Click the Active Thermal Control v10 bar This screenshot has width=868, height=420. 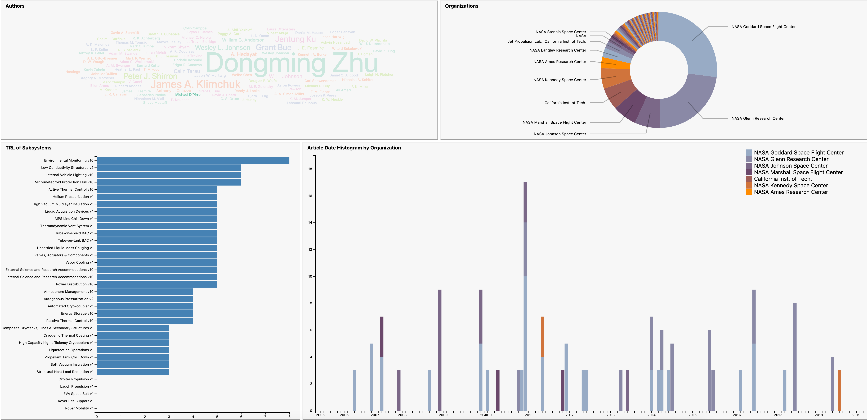point(157,190)
